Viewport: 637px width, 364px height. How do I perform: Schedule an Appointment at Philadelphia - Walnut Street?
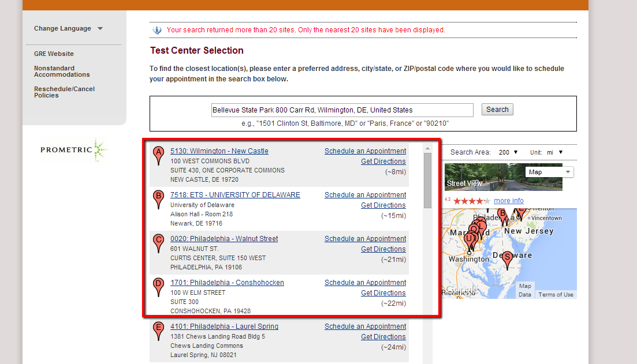point(365,239)
